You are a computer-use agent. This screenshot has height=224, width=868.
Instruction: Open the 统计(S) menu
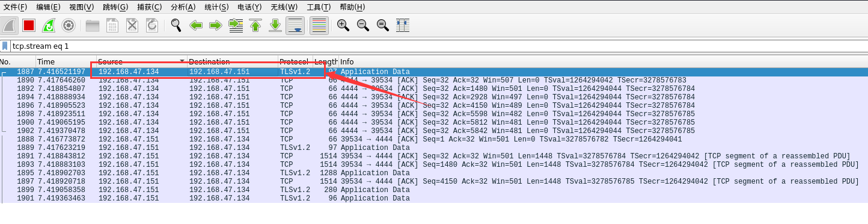tap(216, 7)
